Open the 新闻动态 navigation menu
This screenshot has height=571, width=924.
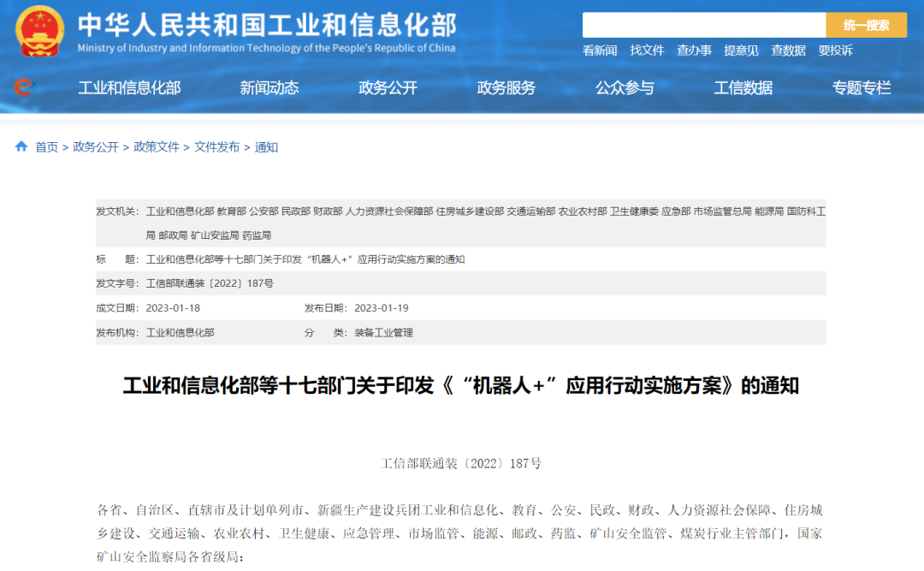269,88
